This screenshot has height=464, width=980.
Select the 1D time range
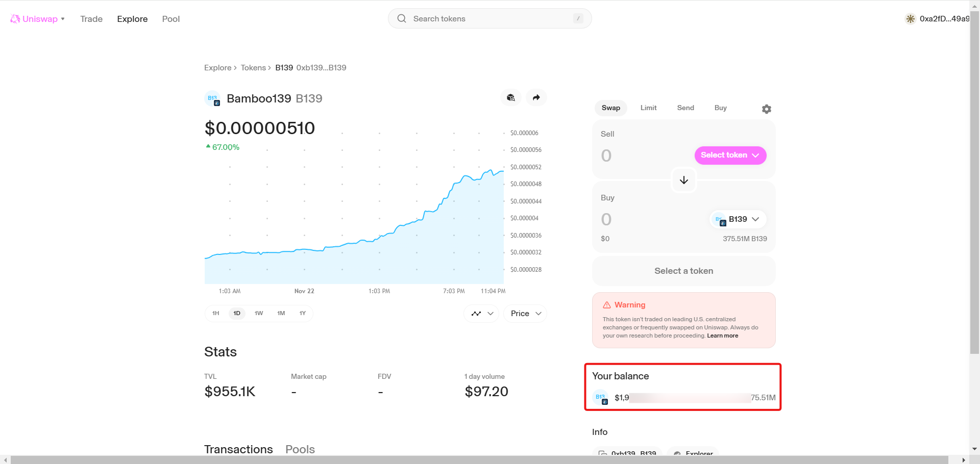pos(237,313)
